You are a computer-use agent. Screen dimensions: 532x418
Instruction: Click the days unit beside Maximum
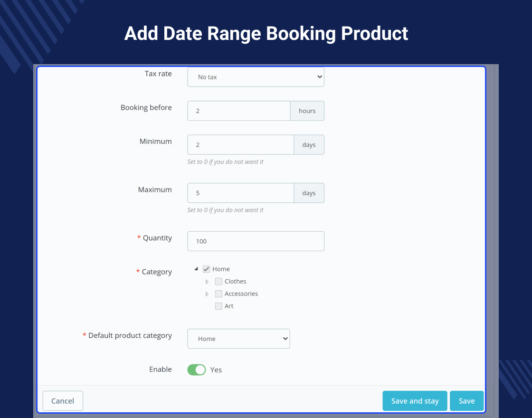pyautogui.click(x=309, y=193)
